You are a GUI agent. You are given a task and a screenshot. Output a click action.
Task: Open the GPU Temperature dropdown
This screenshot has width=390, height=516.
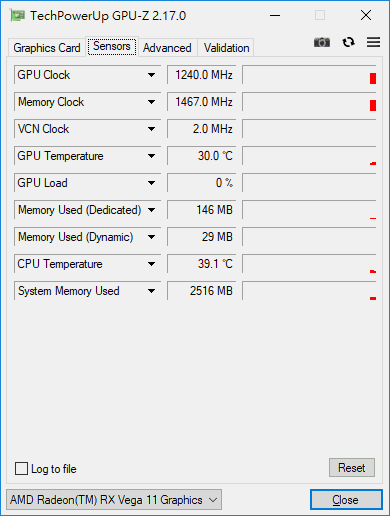pyautogui.click(x=151, y=156)
